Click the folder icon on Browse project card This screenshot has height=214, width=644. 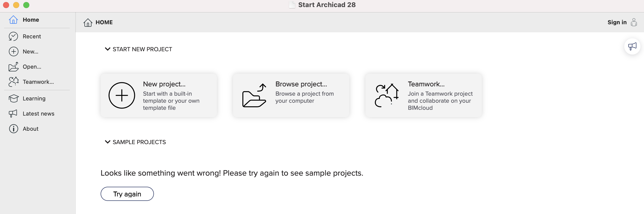point(254,96)
